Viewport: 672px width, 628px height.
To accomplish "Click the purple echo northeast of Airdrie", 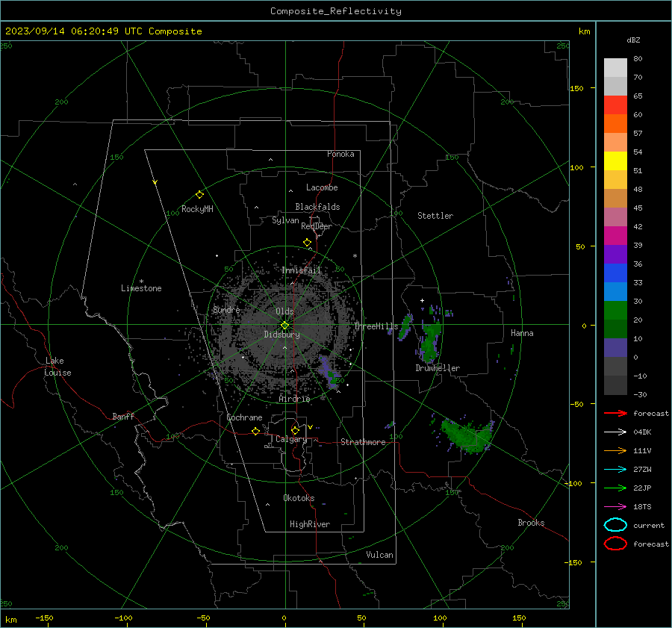I will point(329,371).
